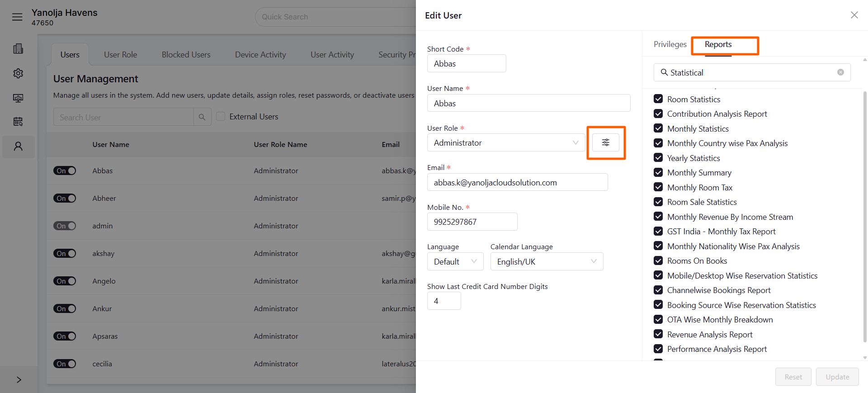Click the credit card digits field
868x393 pixels.
point(444,301)
